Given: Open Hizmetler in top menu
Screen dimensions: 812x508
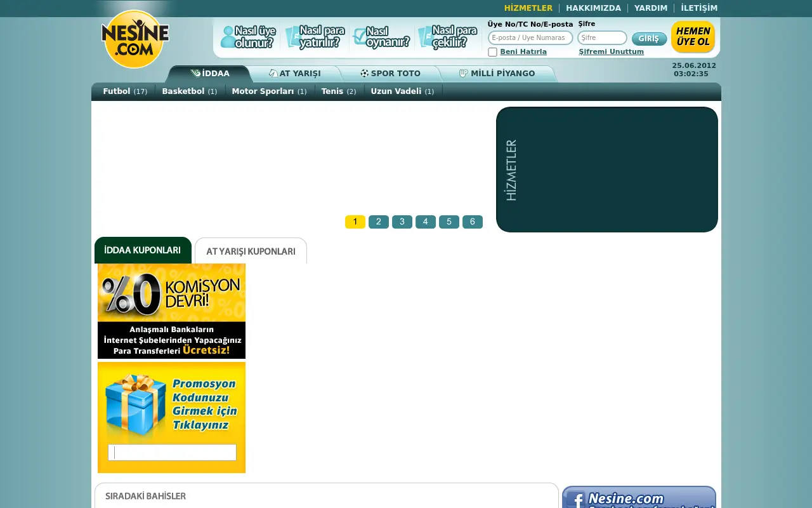Looking at the screenshot, I should click(x=528, y=8).
